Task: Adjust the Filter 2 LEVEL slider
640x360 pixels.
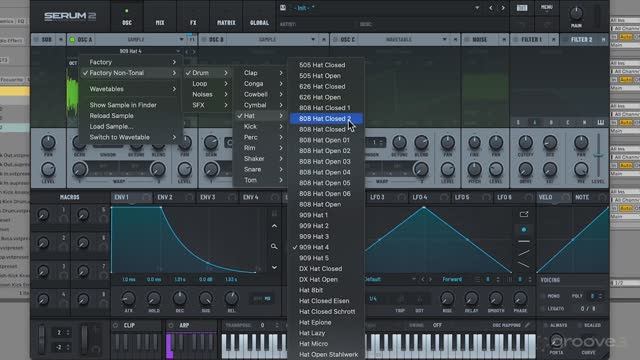Action: [598, 155]
